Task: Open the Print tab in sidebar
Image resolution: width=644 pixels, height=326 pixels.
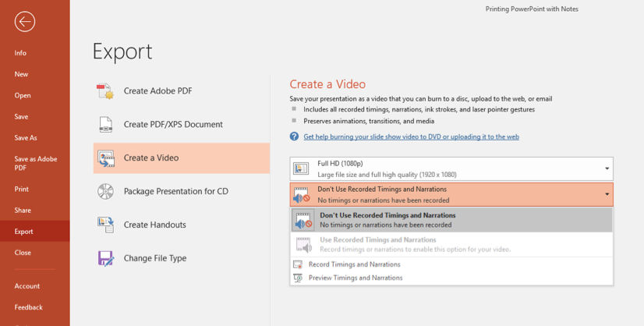Action: point(22,189)
